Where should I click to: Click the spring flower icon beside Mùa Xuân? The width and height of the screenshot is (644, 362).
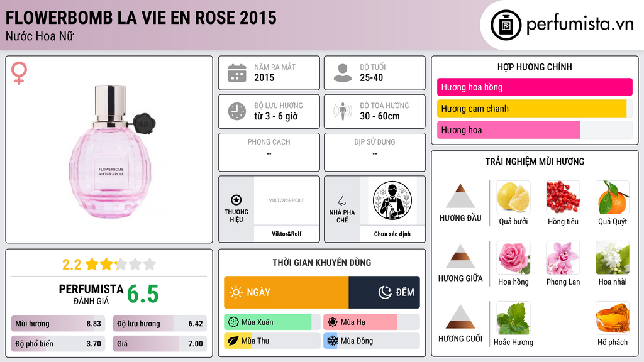coord(233,322)
